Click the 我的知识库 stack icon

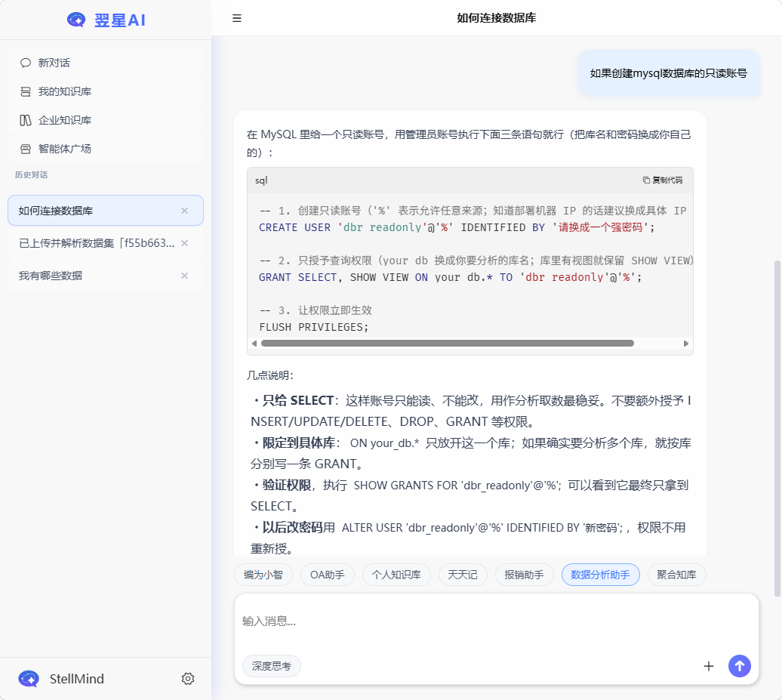click(26, 91)
